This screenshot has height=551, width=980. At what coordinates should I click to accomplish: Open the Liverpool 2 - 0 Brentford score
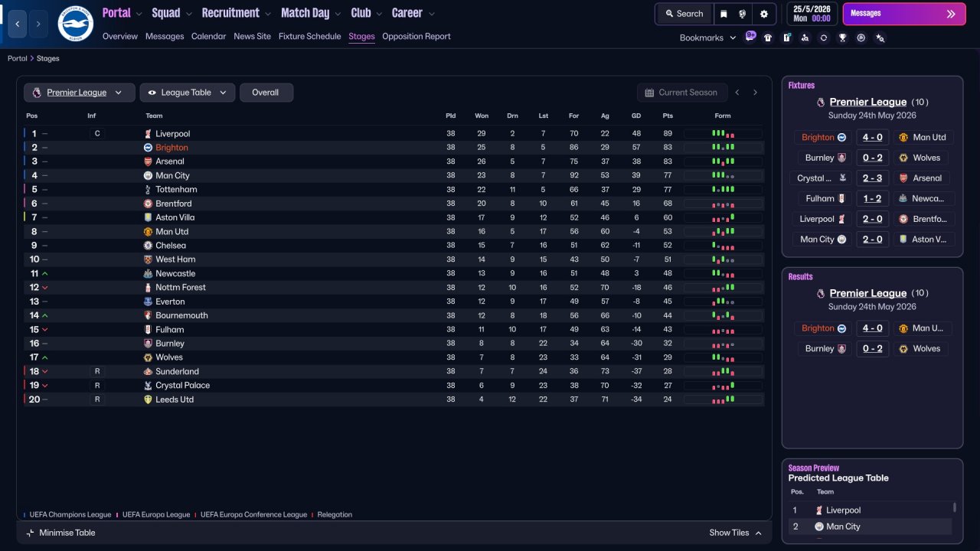[x=873, y=219]
